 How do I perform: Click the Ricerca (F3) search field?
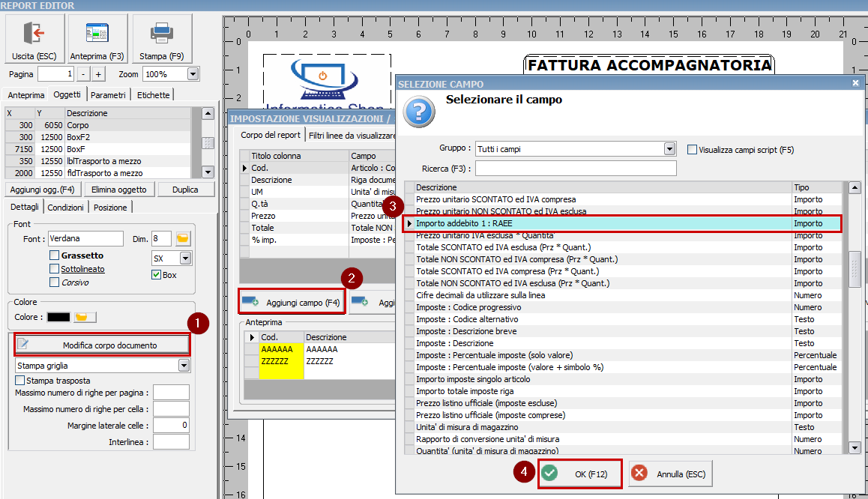coord(576,168)
